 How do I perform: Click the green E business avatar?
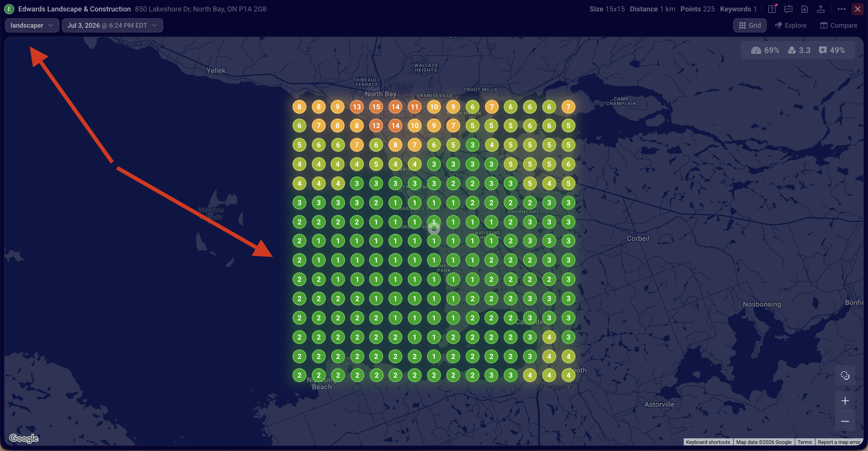click(9, 9)
